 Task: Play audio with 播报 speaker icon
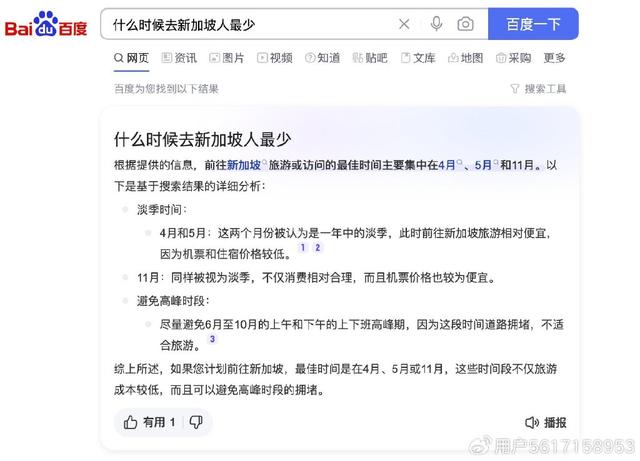[x=545, y=422]
